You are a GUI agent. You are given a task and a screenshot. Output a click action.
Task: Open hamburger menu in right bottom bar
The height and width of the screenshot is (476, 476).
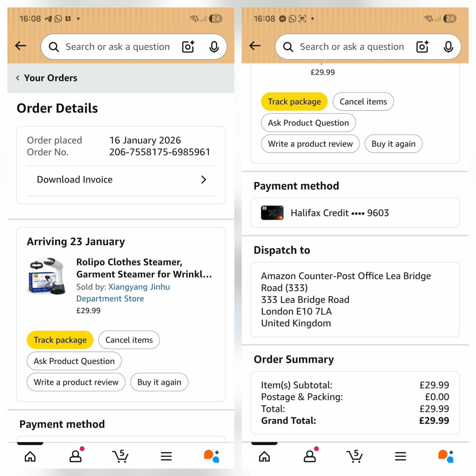[x=400, y=456]
